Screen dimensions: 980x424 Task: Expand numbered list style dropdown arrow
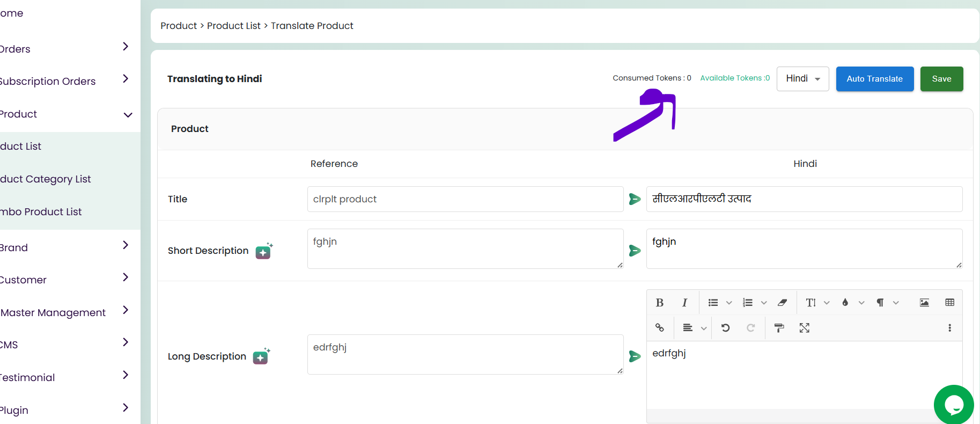(x=764, y=303)
